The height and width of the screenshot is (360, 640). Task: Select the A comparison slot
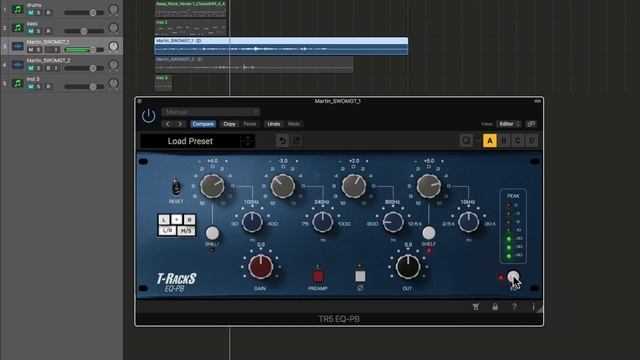(490, 141)
